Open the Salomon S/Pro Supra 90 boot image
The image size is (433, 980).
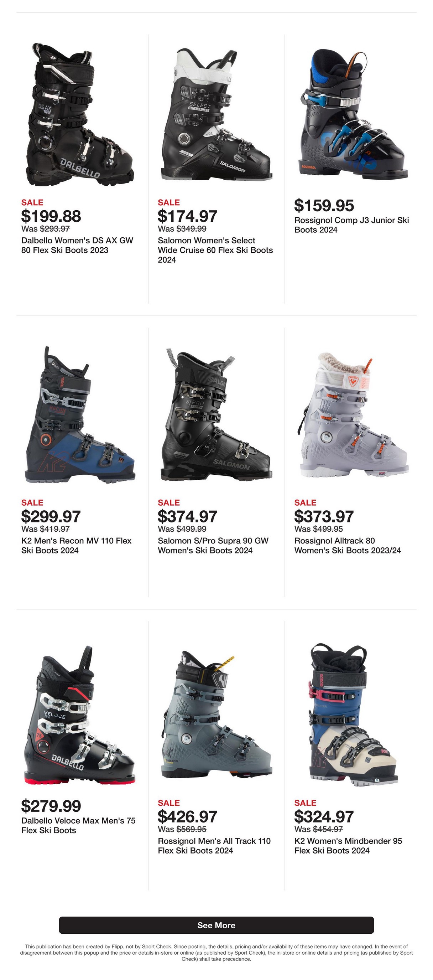point(217,415)
